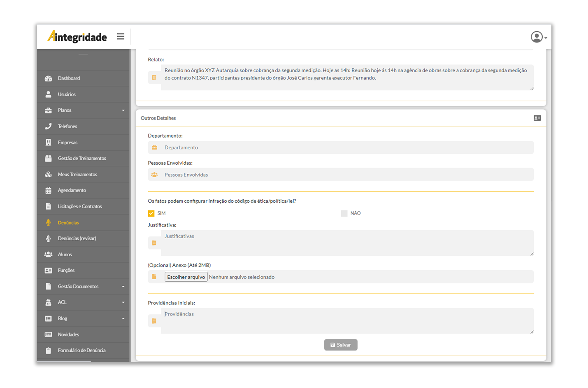Click the Alunos group icon

point(48,255)
